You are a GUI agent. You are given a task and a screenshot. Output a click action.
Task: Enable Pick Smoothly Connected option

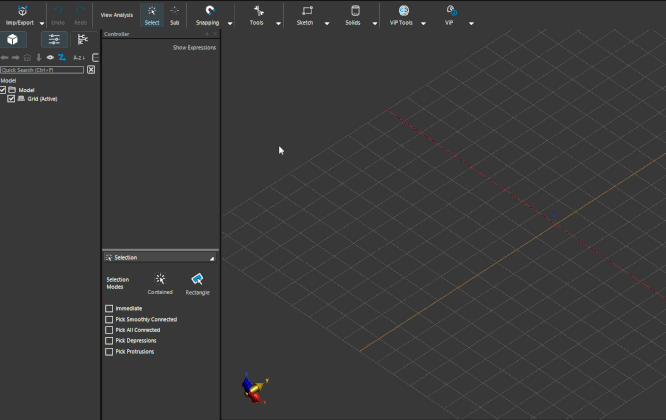pos(109,319)
